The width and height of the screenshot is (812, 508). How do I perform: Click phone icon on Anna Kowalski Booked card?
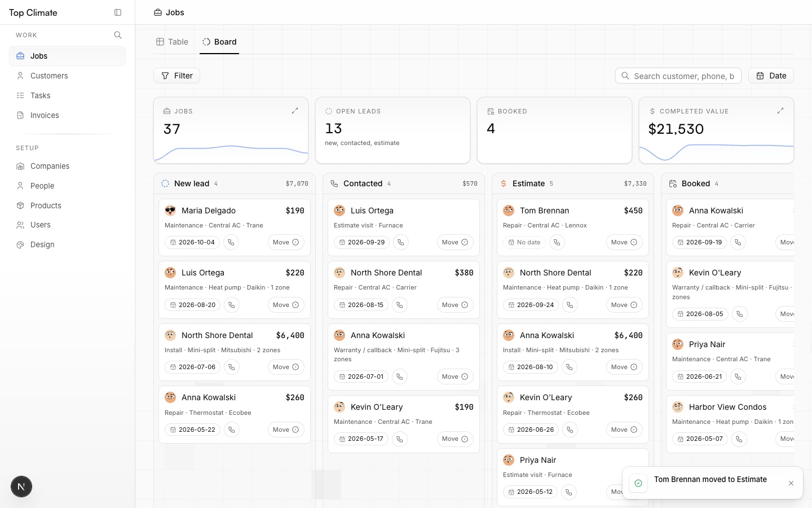[738, 242]
